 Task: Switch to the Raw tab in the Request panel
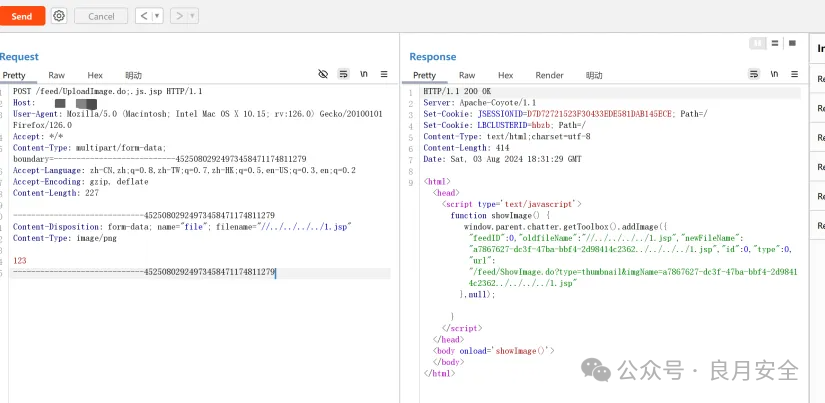point(57,75)
